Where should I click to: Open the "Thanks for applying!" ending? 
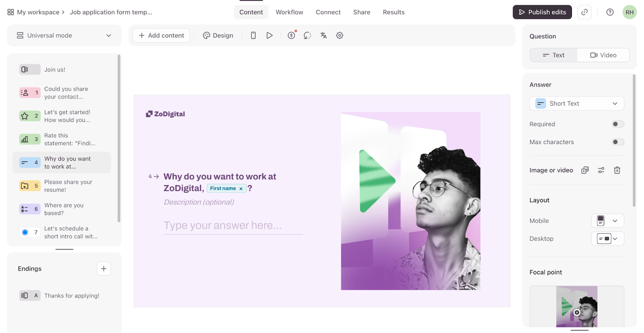72,296
